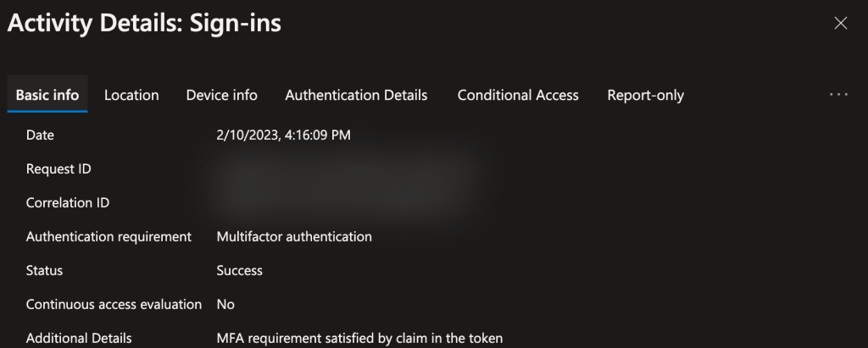Click the Request ID label

(x=58, y=168)
